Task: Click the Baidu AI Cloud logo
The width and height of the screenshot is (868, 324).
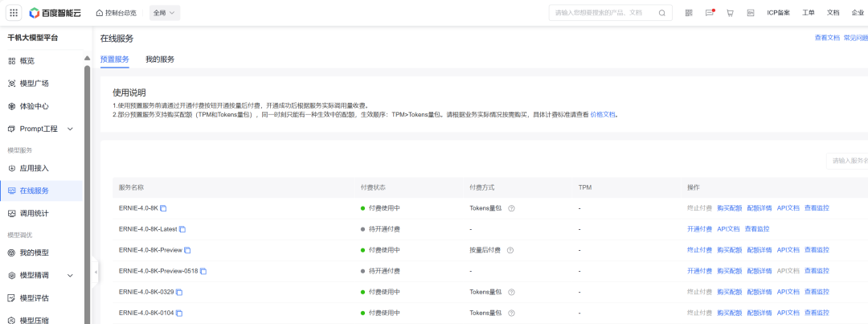Action: click(x=55, y=13)
